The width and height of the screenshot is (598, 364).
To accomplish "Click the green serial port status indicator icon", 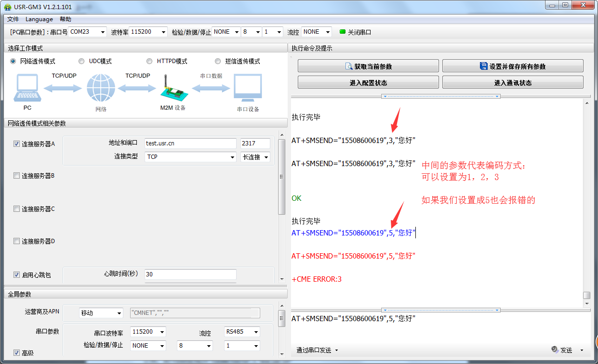I will [343, 32].
